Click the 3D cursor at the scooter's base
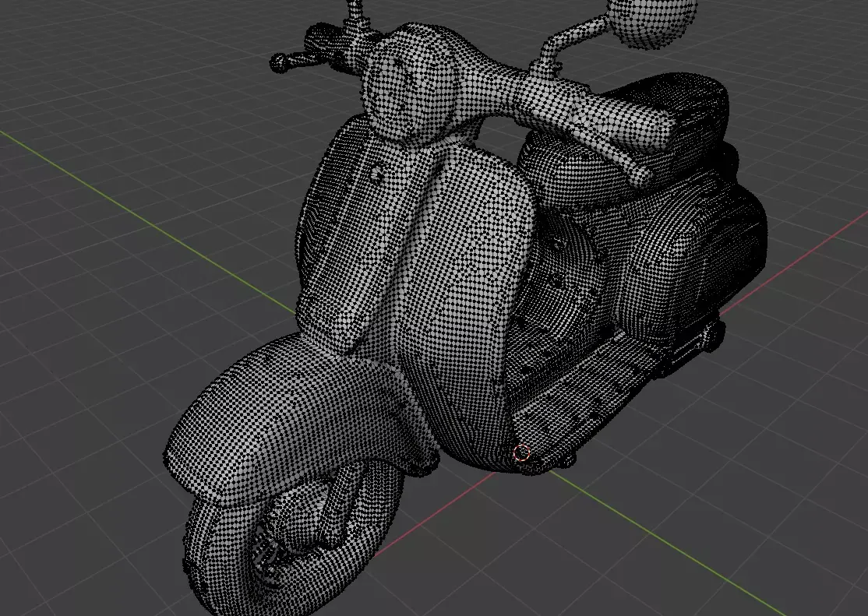This screenshot has width=868, height=616. (x=521, y=454)
